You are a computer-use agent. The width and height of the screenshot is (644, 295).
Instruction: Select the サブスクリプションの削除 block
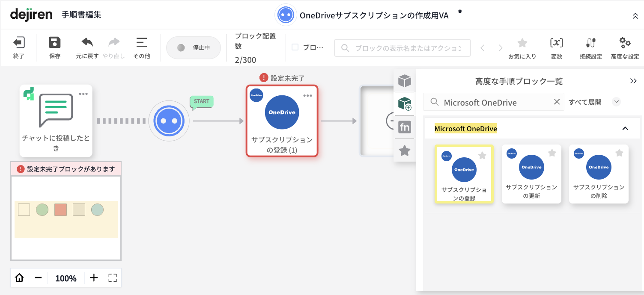click(x=599, y=174)
